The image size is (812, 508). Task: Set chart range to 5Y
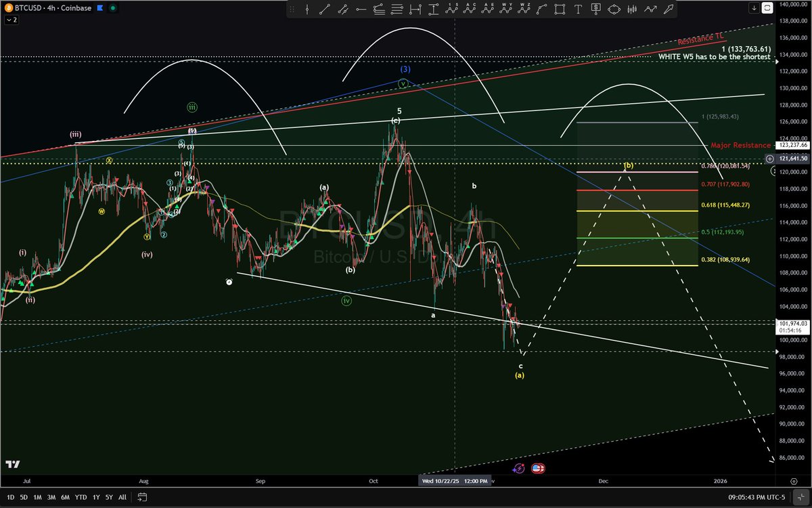(109, 497)
